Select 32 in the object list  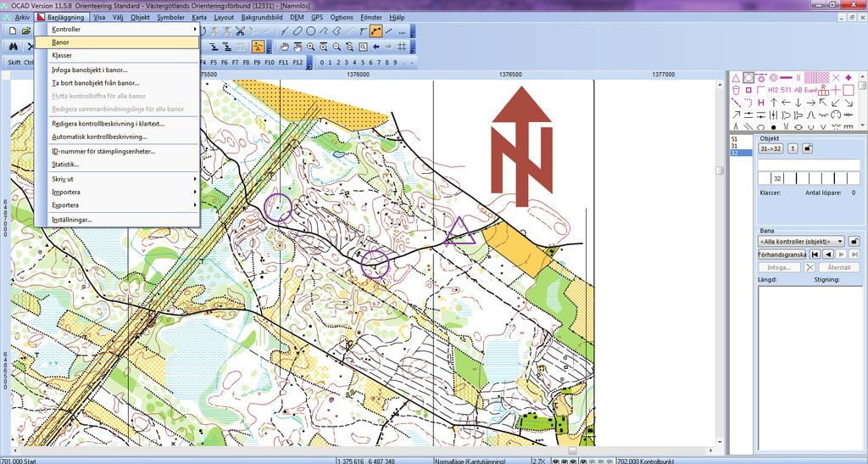(x=741, y=153)
